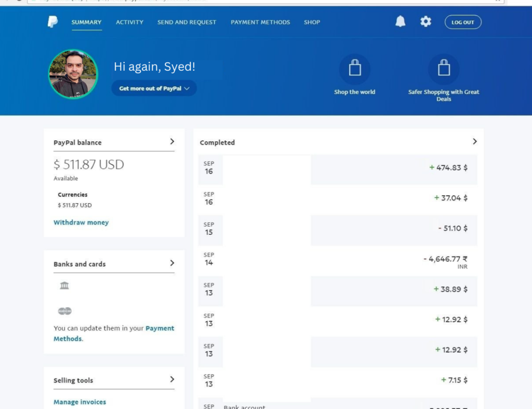Open the Sep 15 -51.10 $ transaction
Viewport: 532px width, 409px height.
point(338,230)
